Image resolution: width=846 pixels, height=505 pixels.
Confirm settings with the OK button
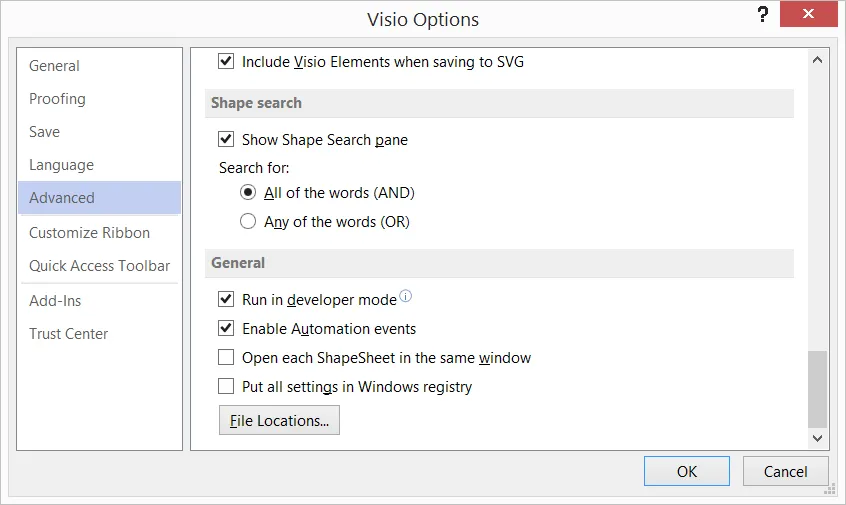pos(686,472)
